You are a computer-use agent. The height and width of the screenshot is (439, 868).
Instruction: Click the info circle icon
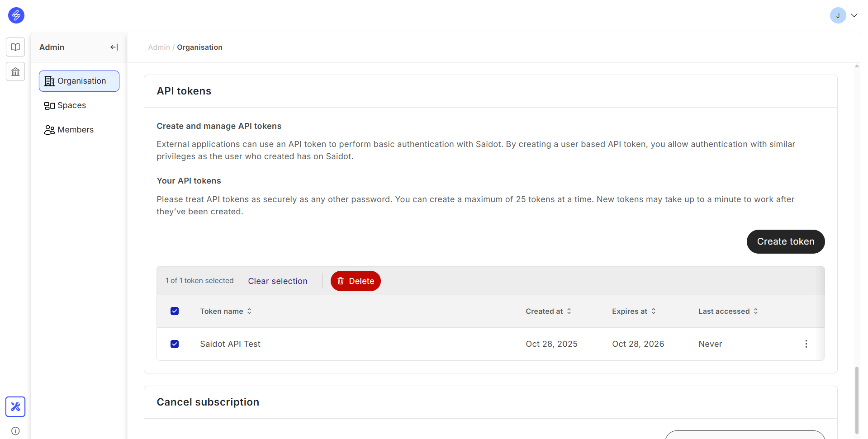15,431
